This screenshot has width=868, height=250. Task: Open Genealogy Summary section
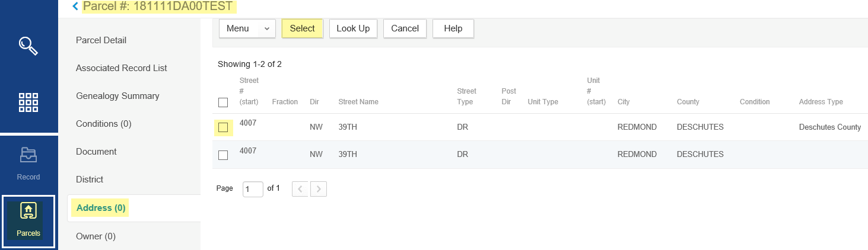[117, 96]
